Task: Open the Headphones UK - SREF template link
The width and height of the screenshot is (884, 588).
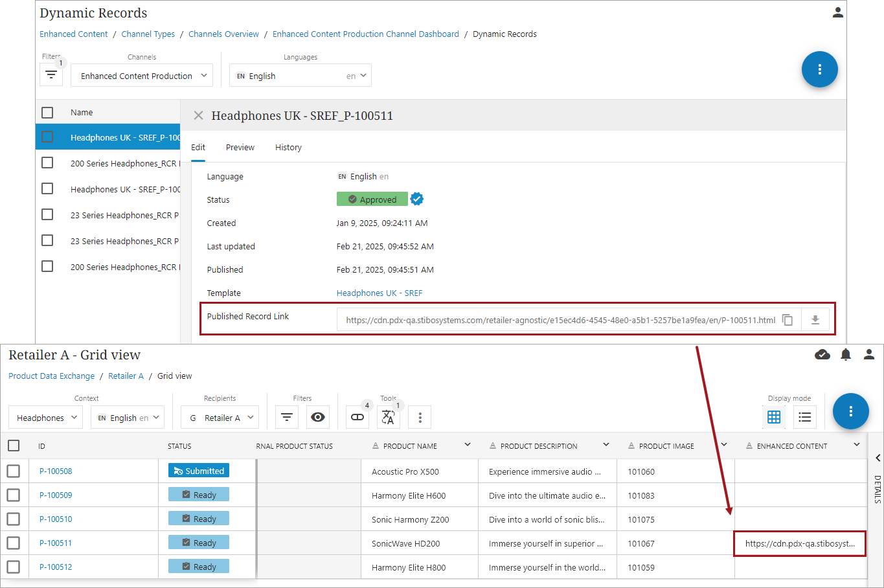Action: tap(379, 293)
